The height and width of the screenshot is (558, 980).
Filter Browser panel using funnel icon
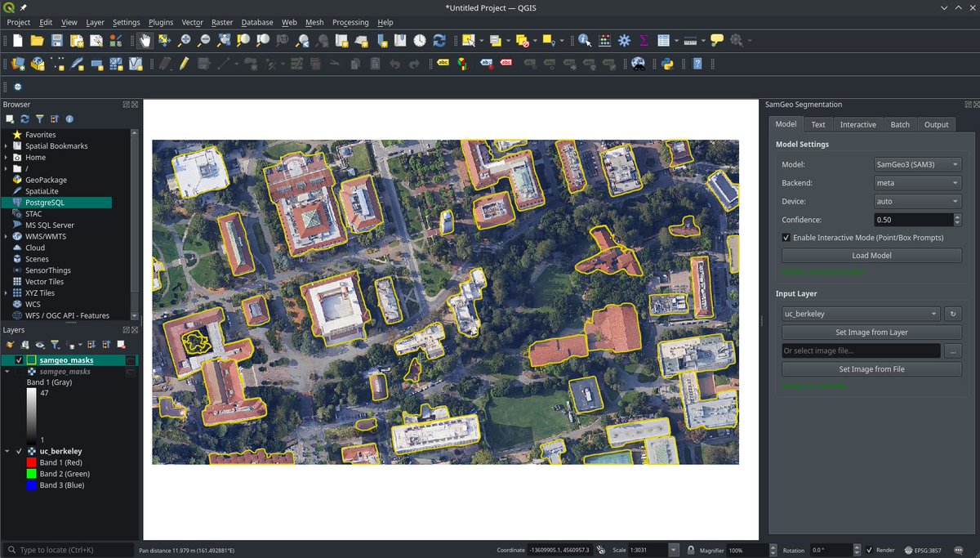tap(39, 119)
